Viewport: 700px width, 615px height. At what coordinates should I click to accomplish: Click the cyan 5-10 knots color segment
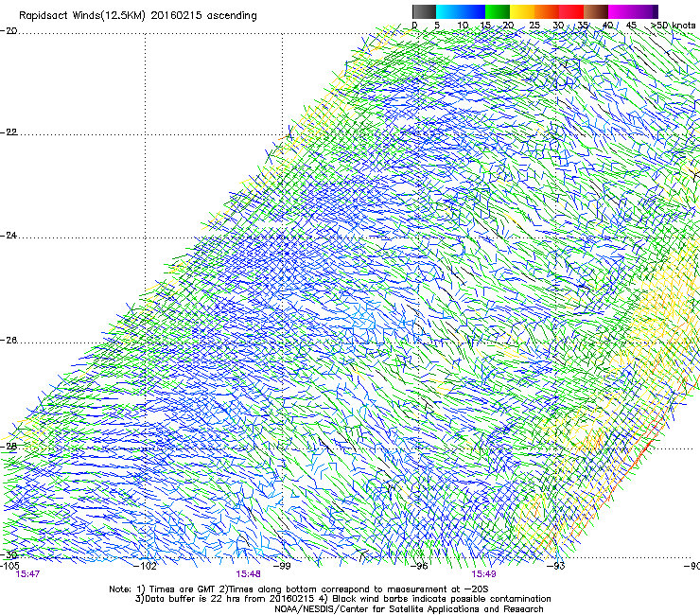click(x=448, y=11)
